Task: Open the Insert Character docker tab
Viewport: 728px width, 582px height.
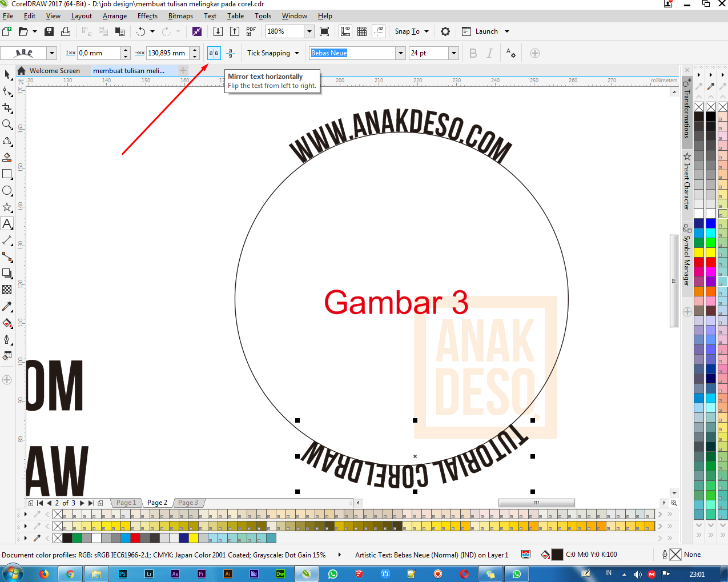Action: 687,181
